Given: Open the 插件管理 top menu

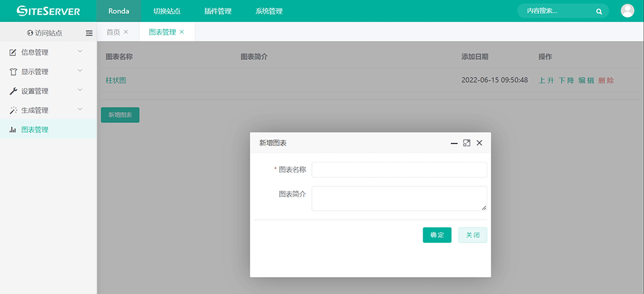Looking at the screenshot, I should tap(218, 11).
